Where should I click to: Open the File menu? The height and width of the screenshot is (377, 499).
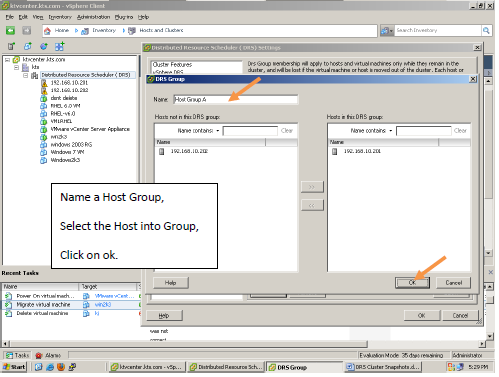pos(10,17)
